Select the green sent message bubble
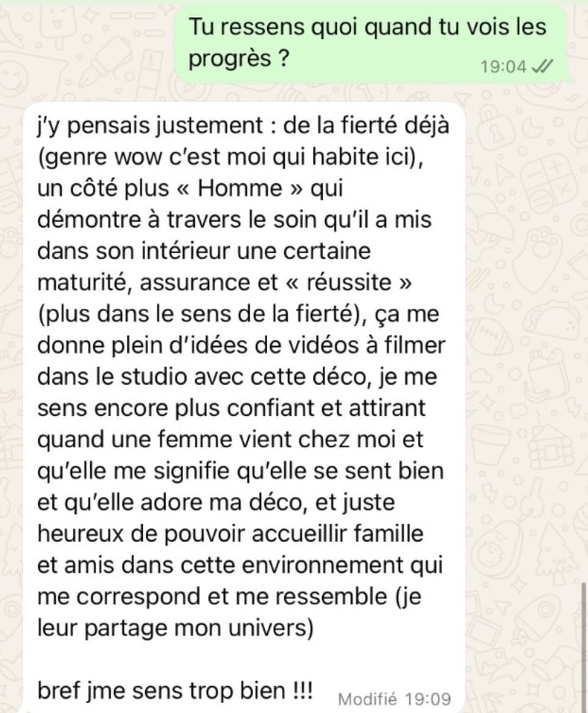 (x=371, y=44)
